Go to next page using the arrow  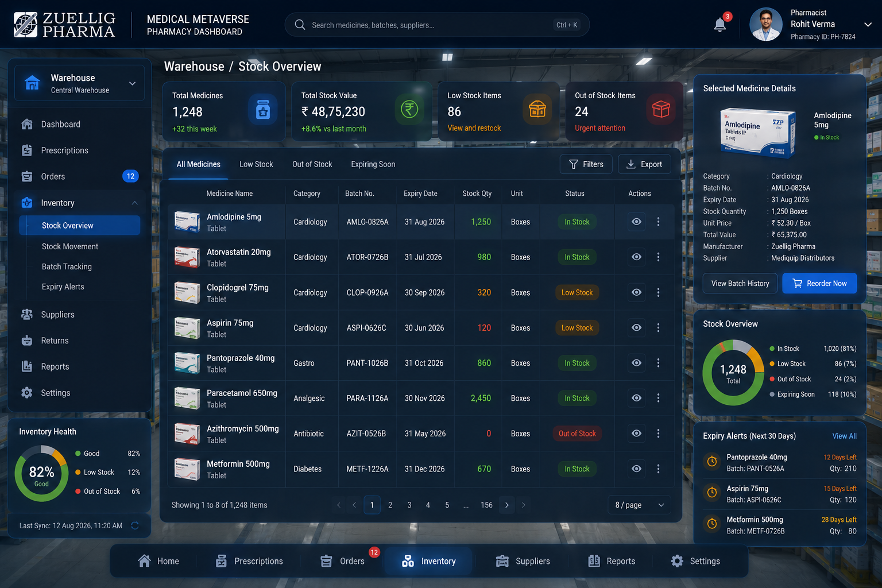tap(506, 505)
